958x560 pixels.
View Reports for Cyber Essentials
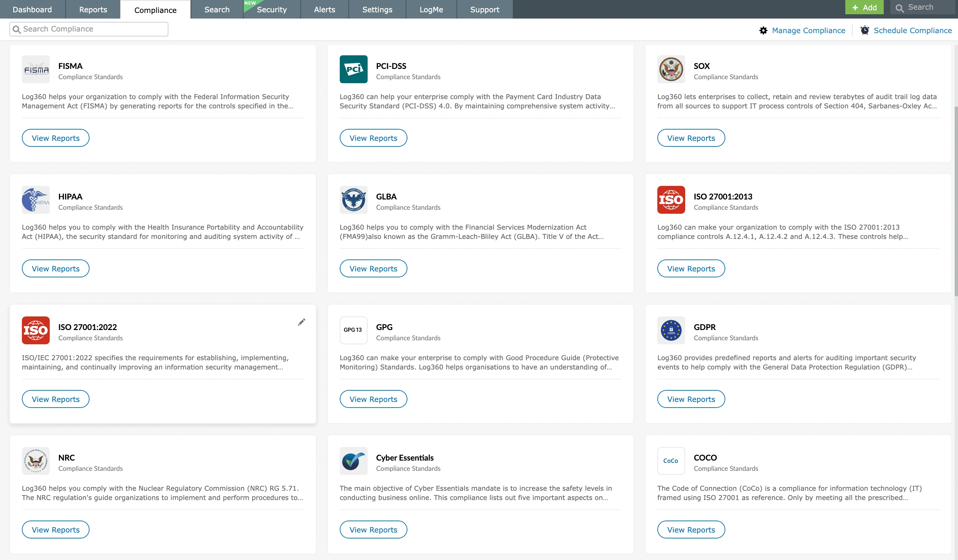pyautogui.click(x=373, y=530)
